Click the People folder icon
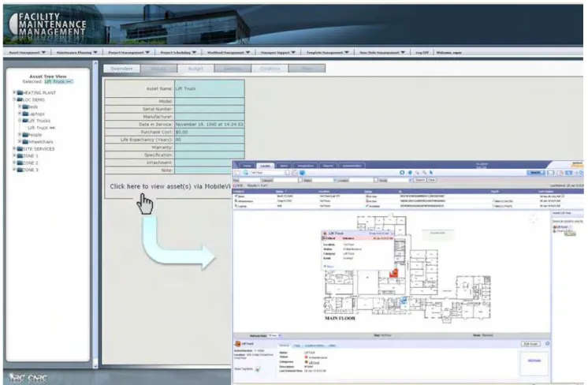Screen dimensions: 588x385 tap(25, 135)
